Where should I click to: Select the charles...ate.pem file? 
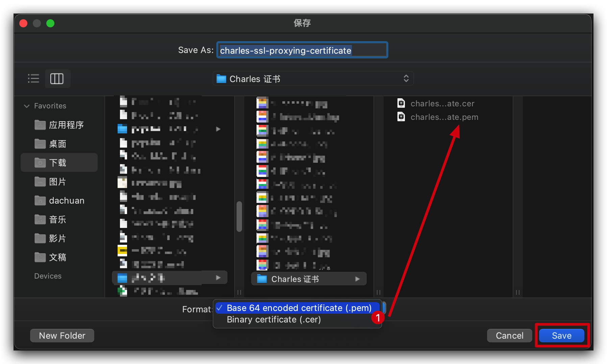444,117
